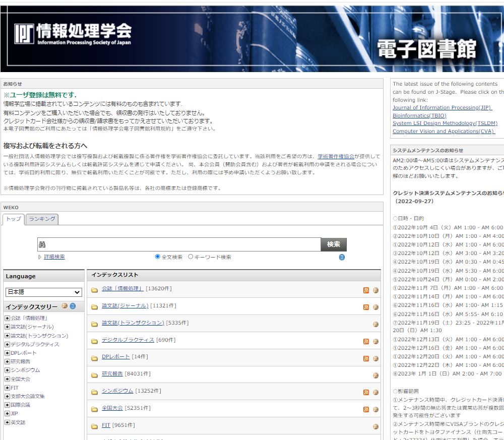The image size is (504, 440).
Task: Click RSS icon in デジタルプラクティス row
Action: click(x=366, y=341)
